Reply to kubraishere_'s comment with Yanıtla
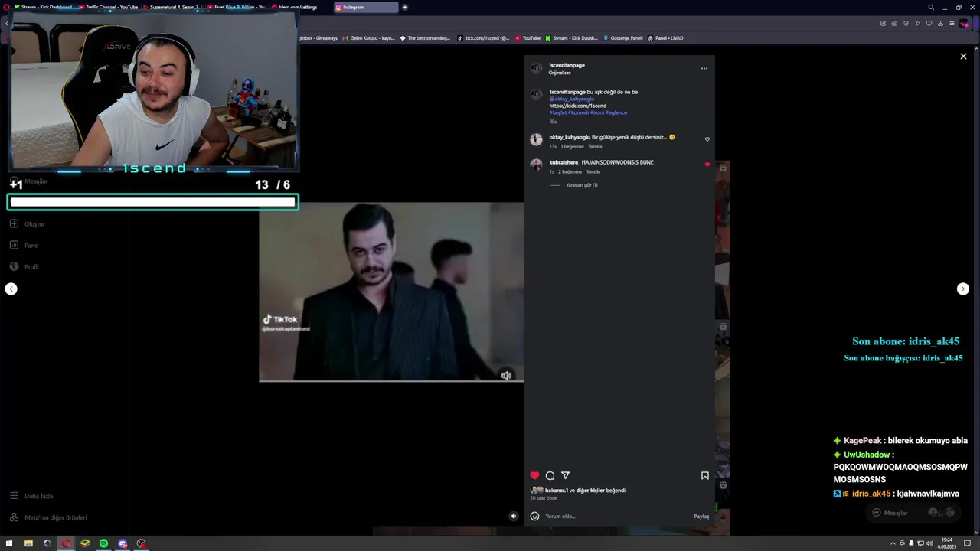Screen dimensions: 980x551 [593, 171]
